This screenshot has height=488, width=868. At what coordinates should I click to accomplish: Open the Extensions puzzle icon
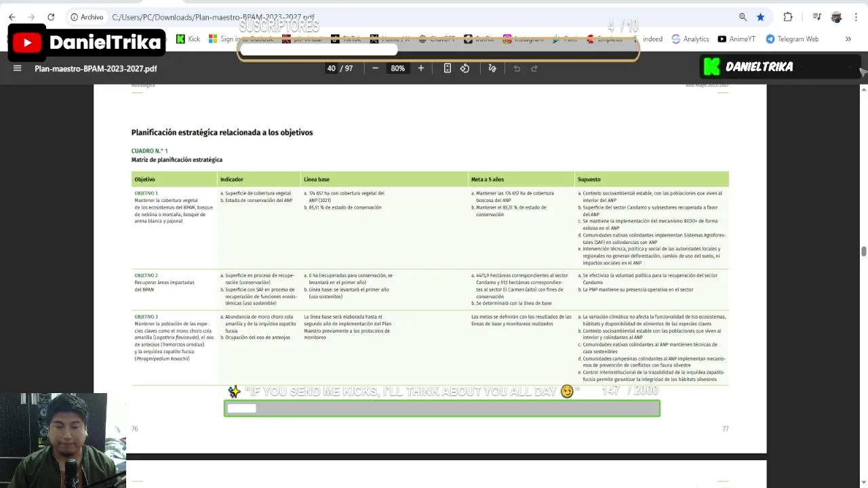click(788, 17)
